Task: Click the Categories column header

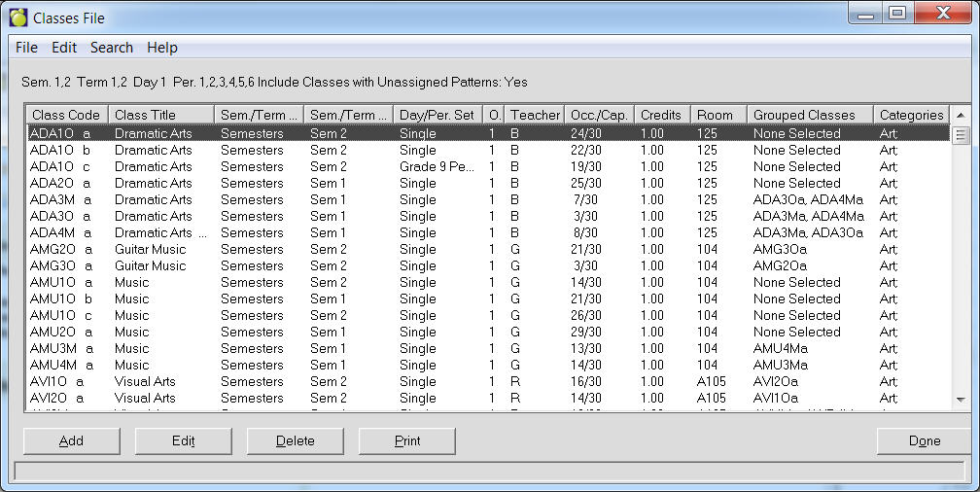Action: click(911, 115)
